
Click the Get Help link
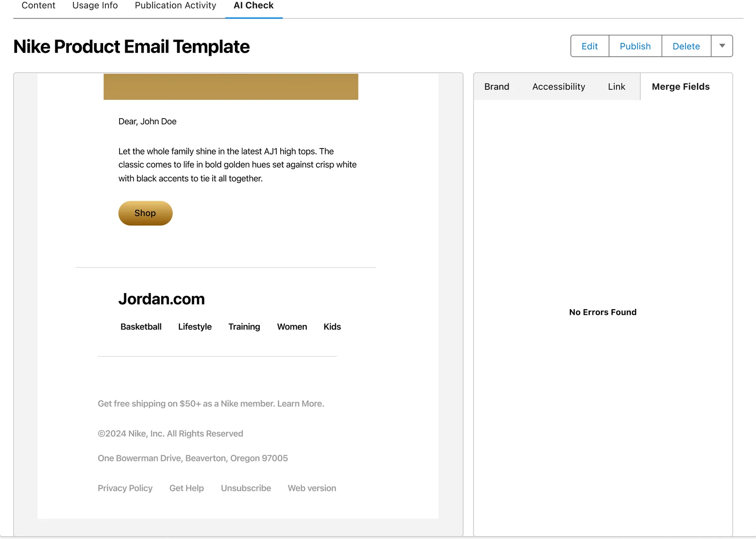point(187,488)
